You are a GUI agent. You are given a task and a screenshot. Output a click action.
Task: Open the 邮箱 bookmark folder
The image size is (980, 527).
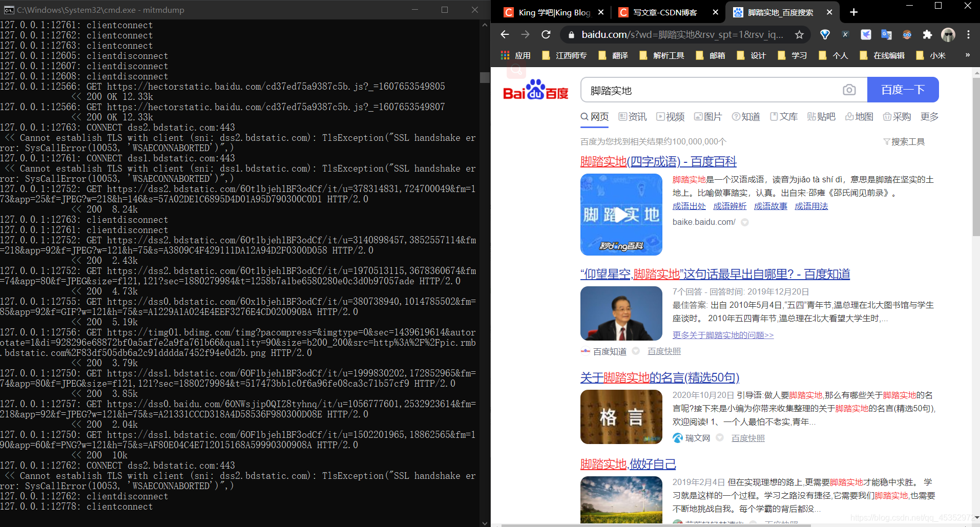(711, 55)
